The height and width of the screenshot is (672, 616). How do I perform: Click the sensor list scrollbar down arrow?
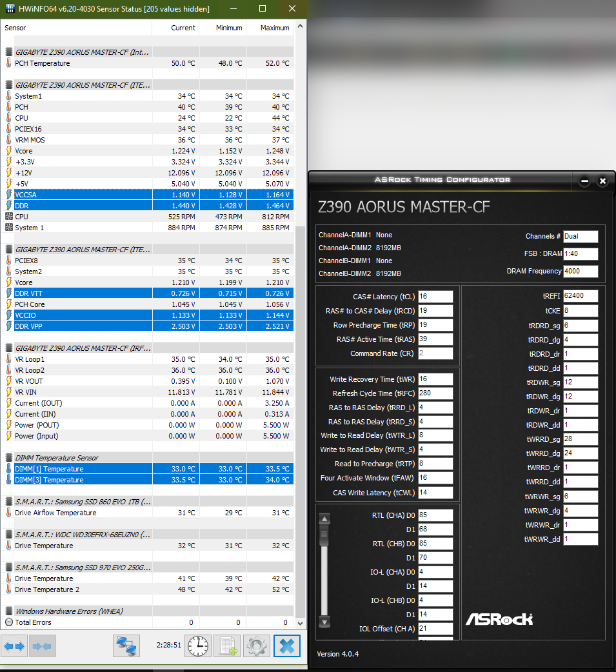[300, 623]
